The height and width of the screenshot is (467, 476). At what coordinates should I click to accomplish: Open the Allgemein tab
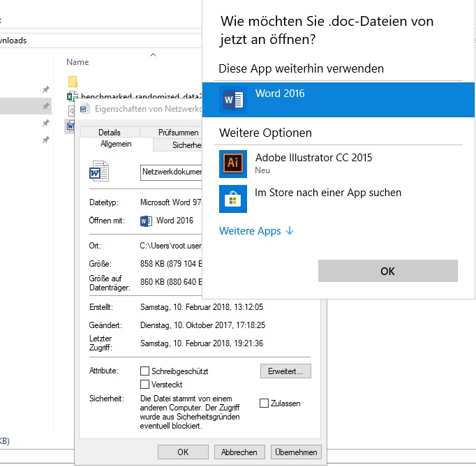[116, 144]
